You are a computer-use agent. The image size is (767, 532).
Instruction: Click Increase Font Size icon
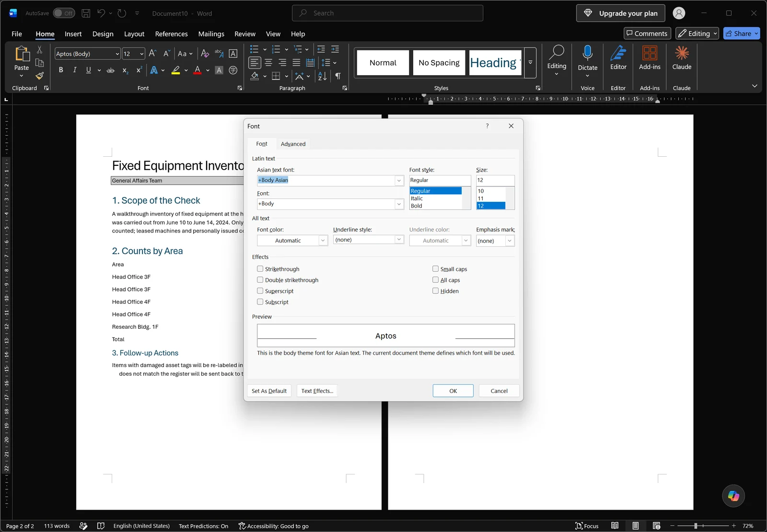152,53
